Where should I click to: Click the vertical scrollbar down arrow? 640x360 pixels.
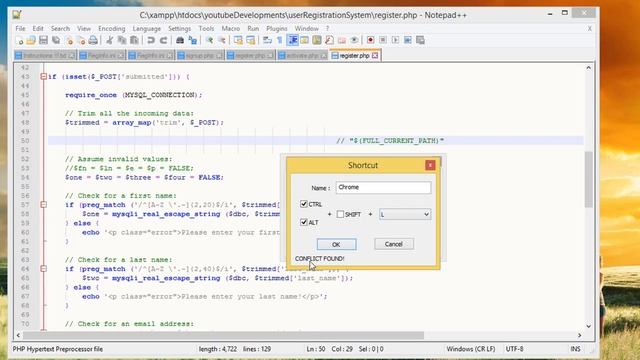[588, 326]
